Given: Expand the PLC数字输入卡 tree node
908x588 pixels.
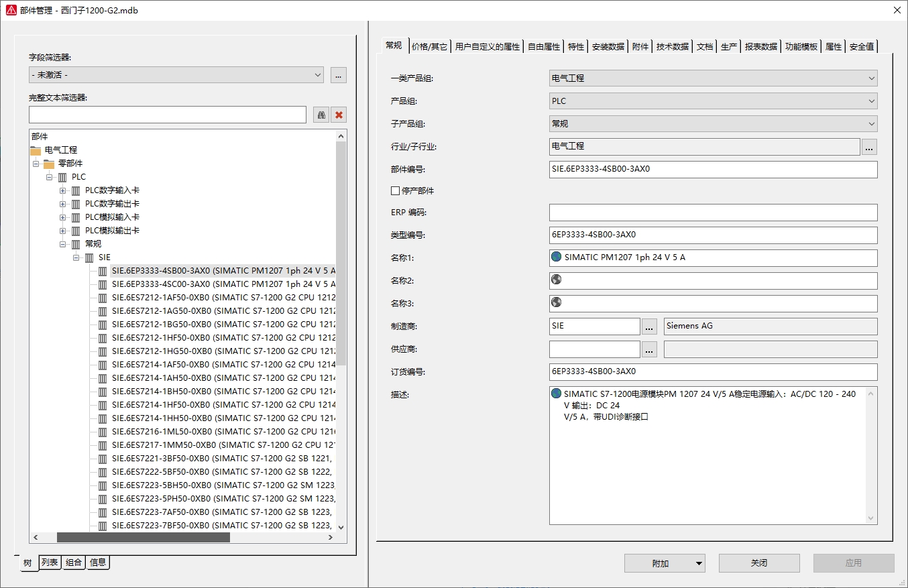Looking at the screenshot, I should point(62,190).
